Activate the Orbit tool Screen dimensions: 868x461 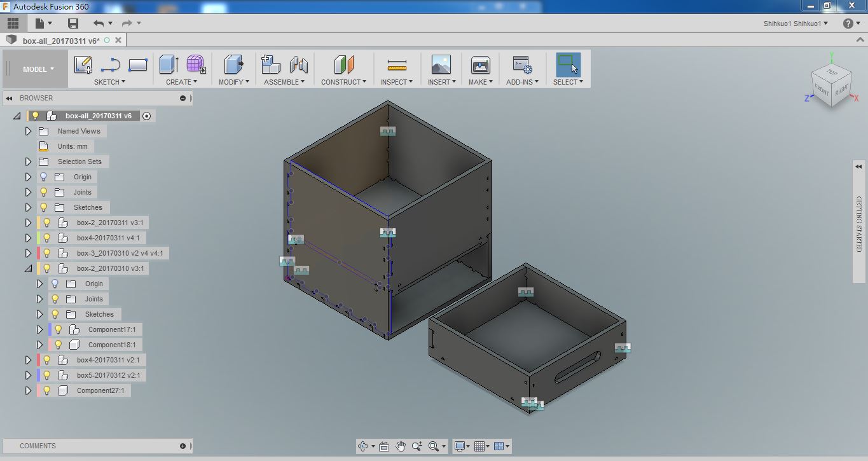[x=362, y=446]
